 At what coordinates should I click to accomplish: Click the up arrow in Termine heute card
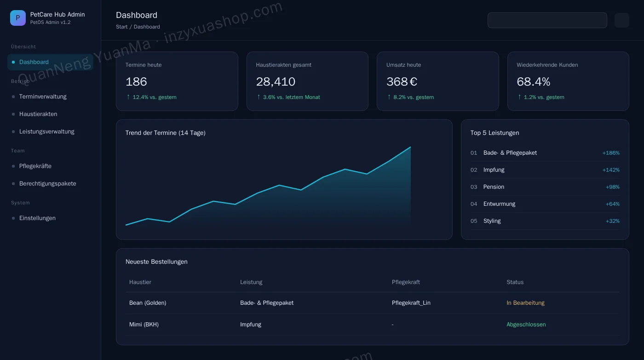pos(128,97)
